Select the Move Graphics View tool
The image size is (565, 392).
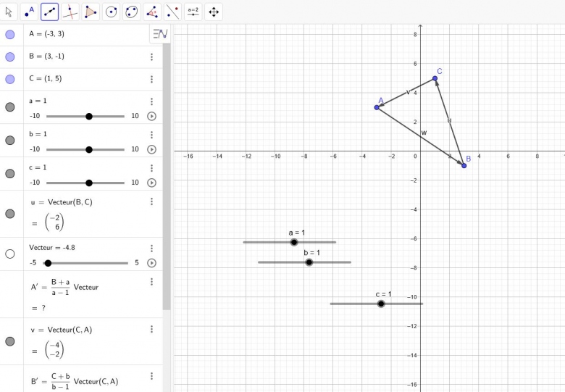214,12
